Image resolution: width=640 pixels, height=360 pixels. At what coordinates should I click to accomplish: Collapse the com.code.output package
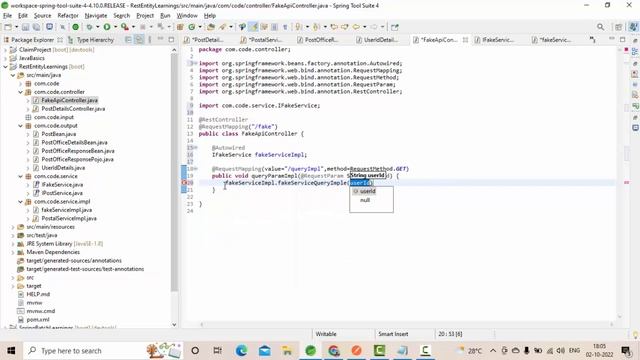20,126
